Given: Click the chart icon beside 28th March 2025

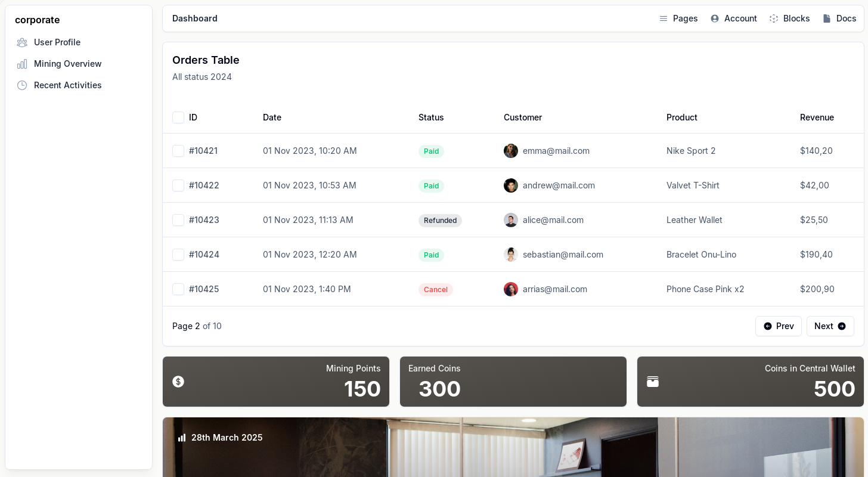Looking at the screenshot, I should point(182,438).
